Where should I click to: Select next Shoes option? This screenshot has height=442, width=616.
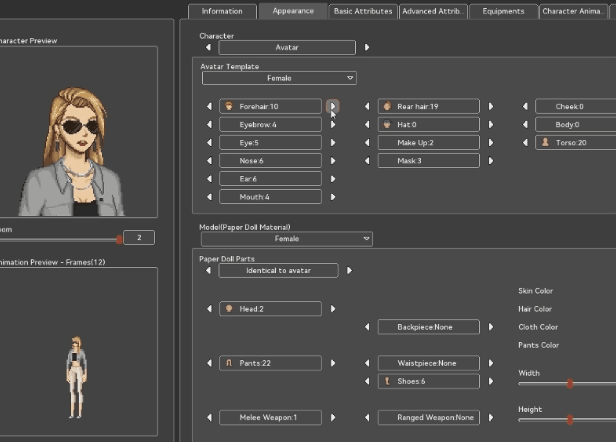tap(491, 381)
